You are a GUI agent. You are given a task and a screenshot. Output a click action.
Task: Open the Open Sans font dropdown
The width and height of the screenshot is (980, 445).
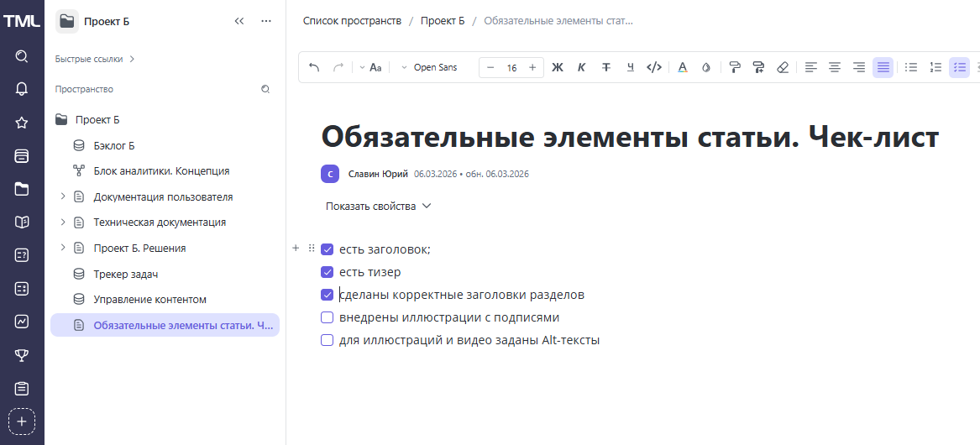click(429, 67)
